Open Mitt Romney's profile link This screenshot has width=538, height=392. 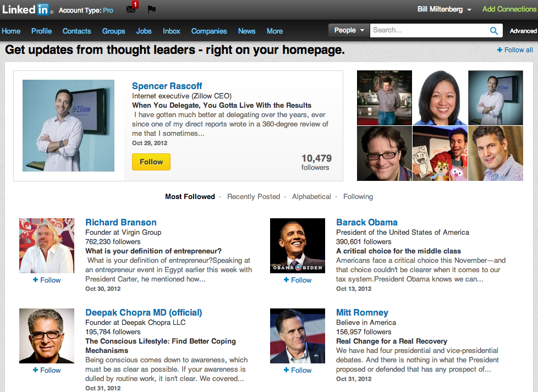362,312
